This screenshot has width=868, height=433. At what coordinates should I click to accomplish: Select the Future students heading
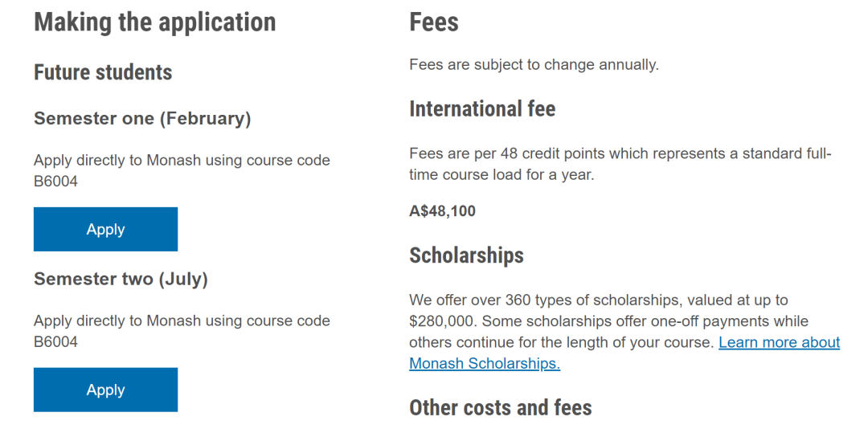(103, 72)
